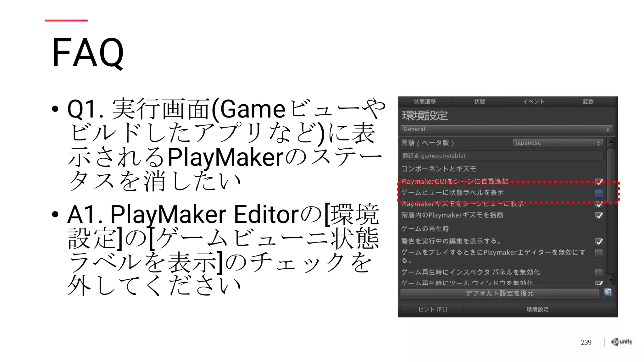The width and height of the screenshot is (644, 362).
Task: Enable disabling Playmaker editor when playing game
Action: click(599, 253)
